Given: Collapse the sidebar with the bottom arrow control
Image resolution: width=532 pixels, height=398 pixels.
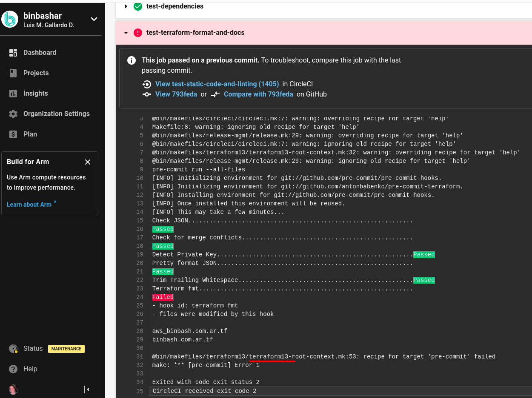Looking at the screenshot, I should click(86, 389).
